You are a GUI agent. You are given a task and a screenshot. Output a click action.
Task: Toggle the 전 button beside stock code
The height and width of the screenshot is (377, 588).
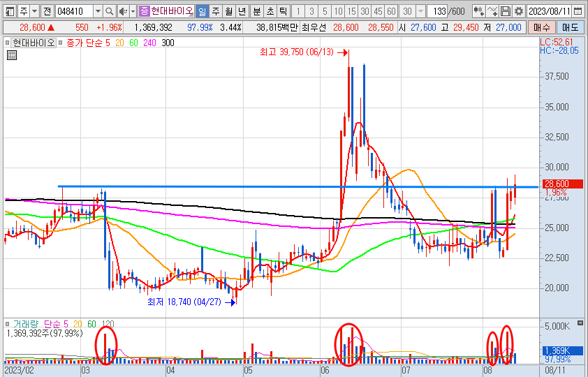(47, 11)
